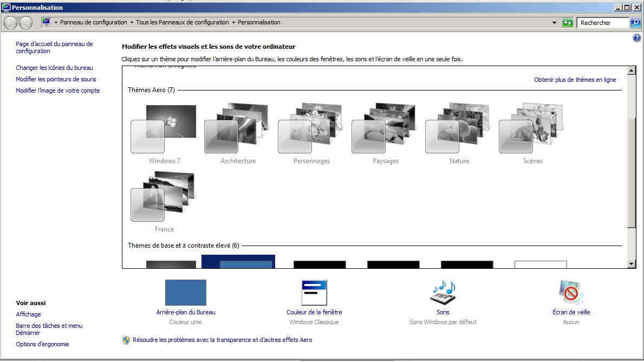Open Help with the blue question mark
The image size is (644, 362).
point(636,38)
